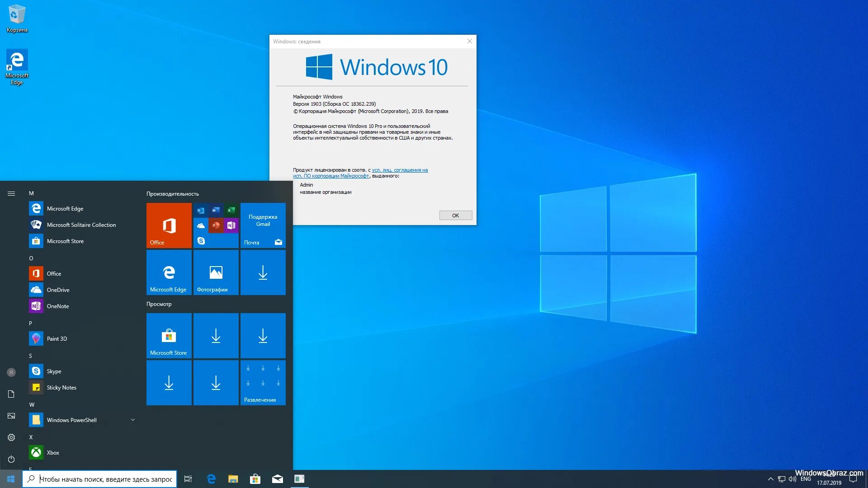Open Task View button on taskbar
The image size is (868, 488).
pyautogui.click(x=189, y=479)
